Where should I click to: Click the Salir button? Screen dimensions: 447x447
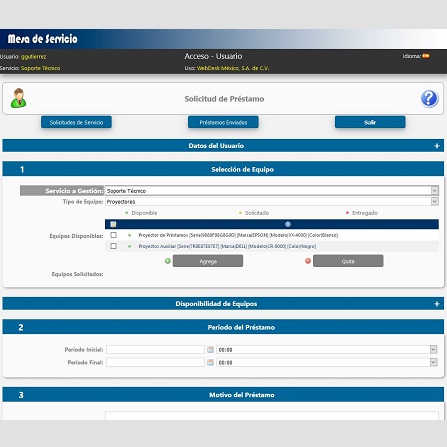pos(370,122)
